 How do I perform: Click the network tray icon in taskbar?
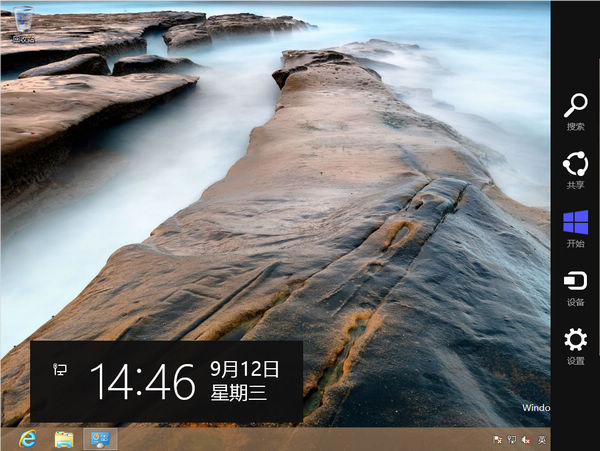(512, 440)
